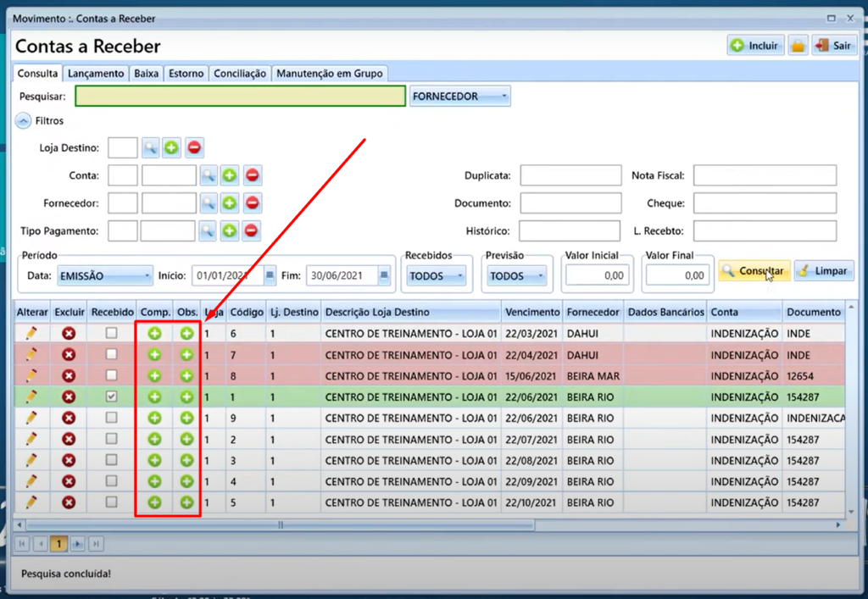868x599 pixels.
Task: Collapse the Filtros section
Action: click(x=23, y=120)
